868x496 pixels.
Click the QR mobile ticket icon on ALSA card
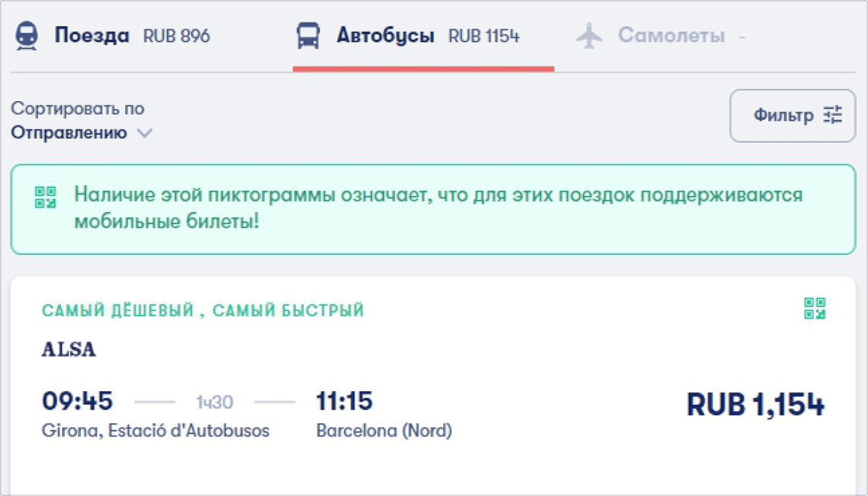click(x=815, y=308)
